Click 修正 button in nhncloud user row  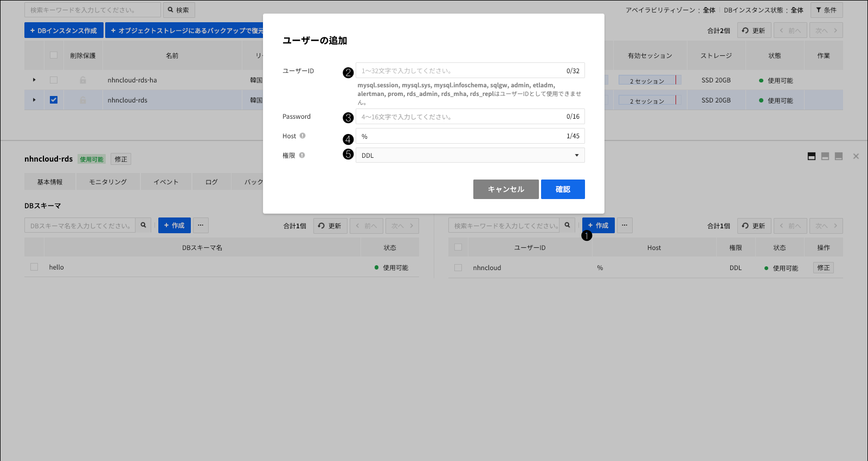coord(824,267)
